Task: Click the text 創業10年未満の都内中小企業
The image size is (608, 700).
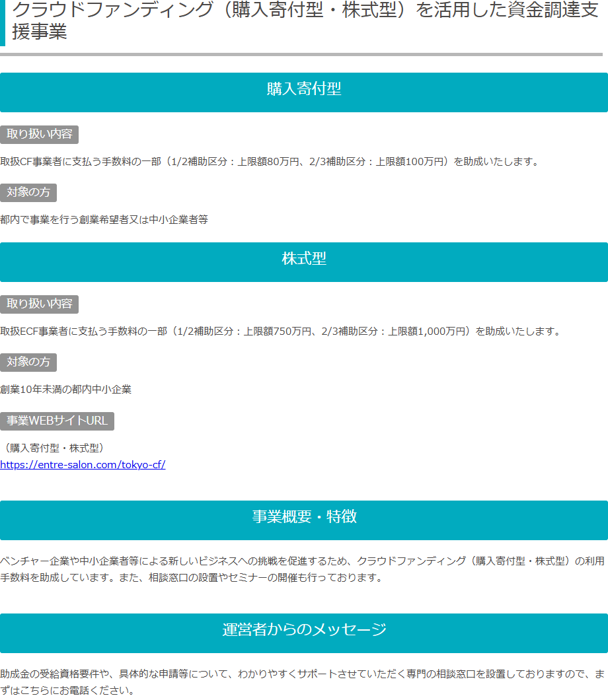Action: (65, 389)
